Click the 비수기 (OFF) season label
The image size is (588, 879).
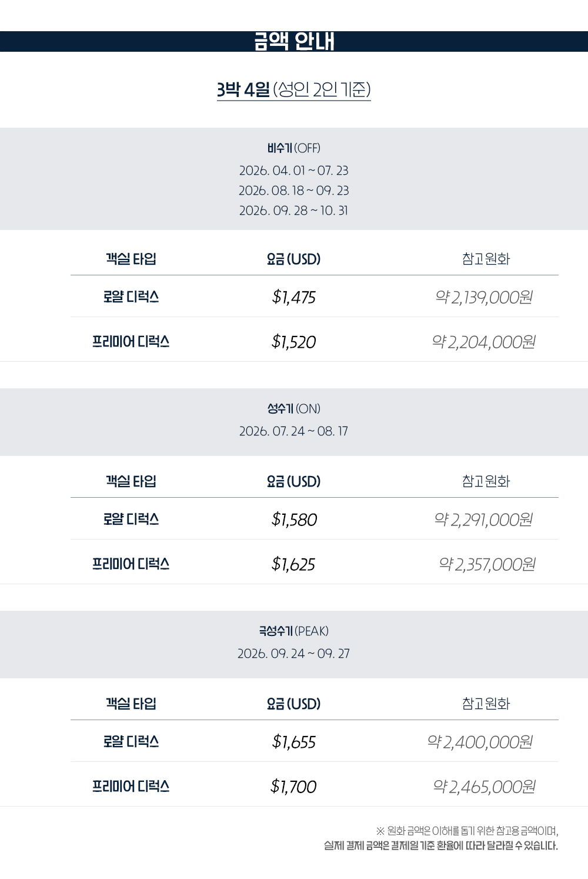pyautogui.click(x=293, y=148)
